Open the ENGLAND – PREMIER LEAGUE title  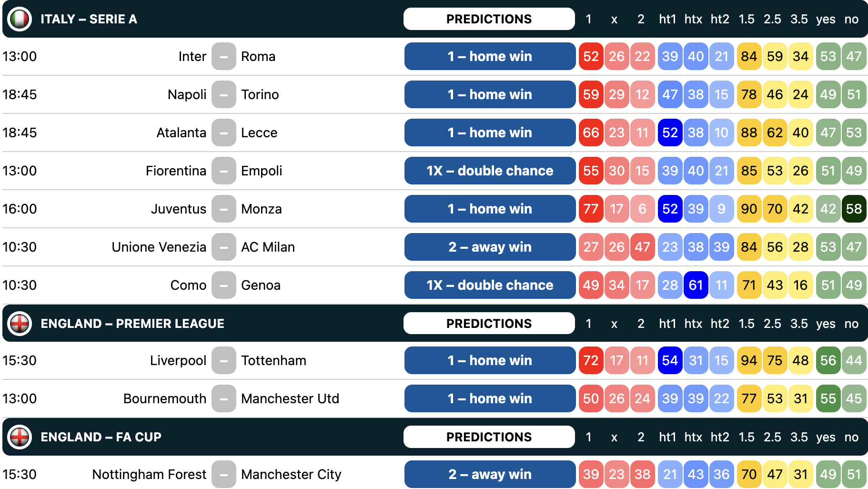(x=132, y=324)
